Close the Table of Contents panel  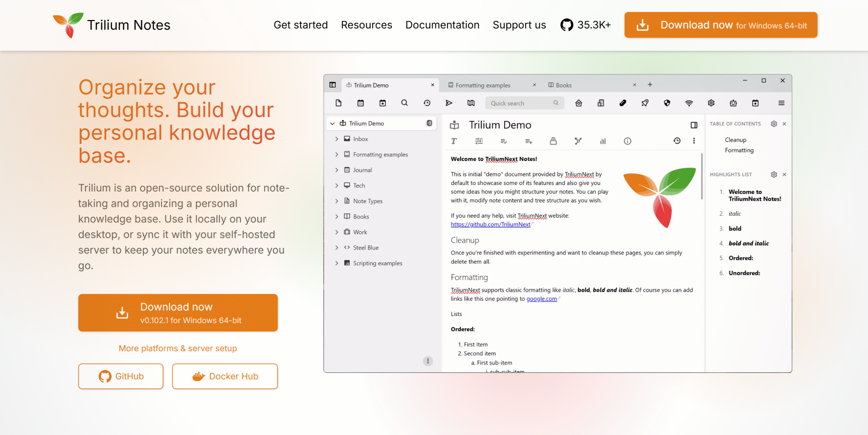pyautogui.click(x=784, y=124)
